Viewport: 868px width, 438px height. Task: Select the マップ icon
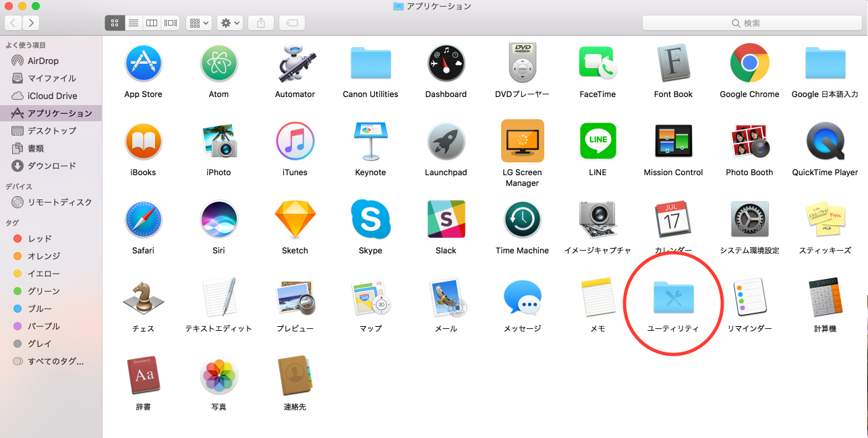370,299
